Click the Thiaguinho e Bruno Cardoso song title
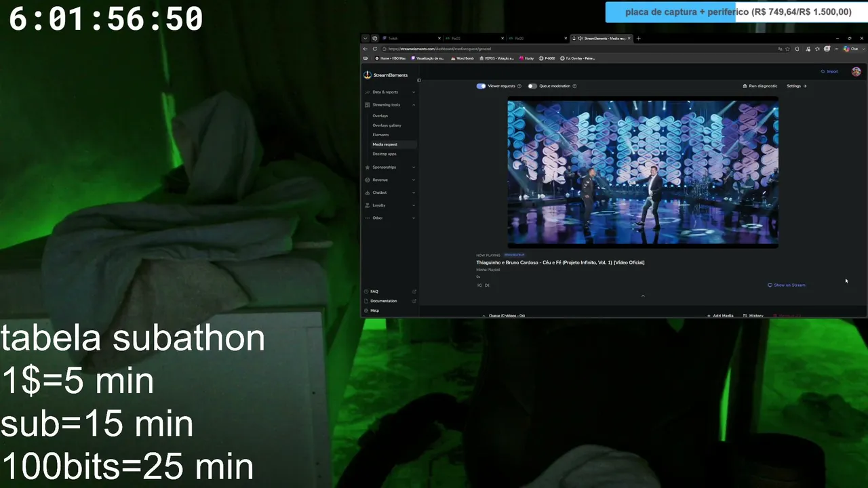The width and height of the screenshot is (868, 488). pos(560,262)
